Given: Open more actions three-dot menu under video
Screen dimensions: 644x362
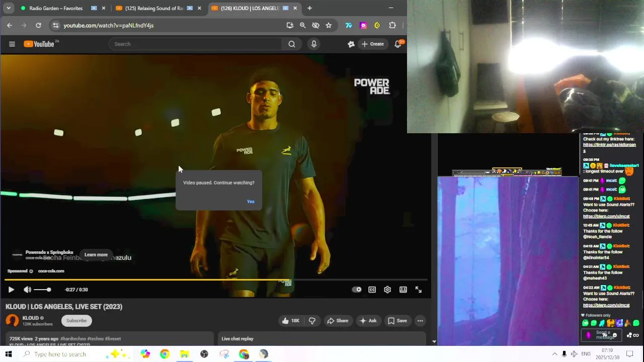Looking at the screenshot, I should pyautogui.click(x=420, y=321).
